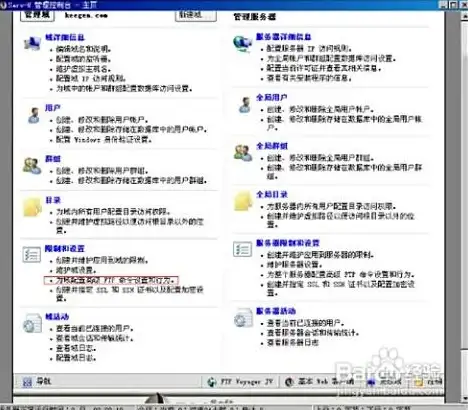Select 维护服务器设置 entry
Viewport: 468px width, 410px height.
294,265
